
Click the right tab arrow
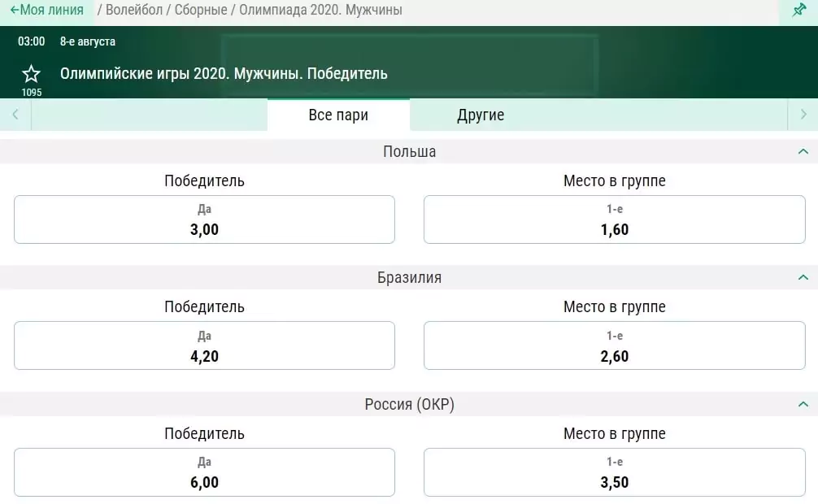point(803,115)
